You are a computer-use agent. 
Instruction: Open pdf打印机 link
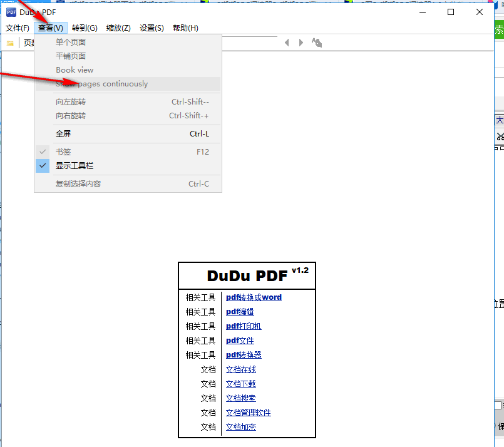coord(244,326)
